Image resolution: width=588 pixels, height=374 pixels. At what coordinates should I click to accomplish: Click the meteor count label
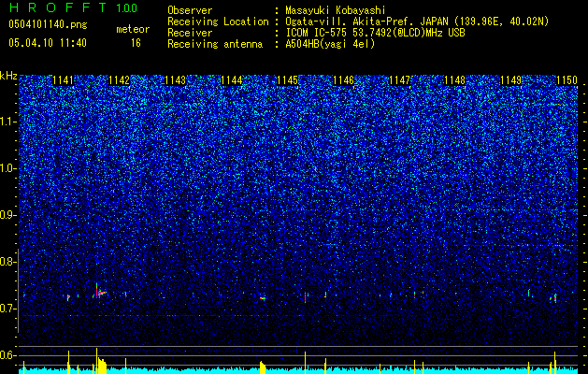[133, 29]
